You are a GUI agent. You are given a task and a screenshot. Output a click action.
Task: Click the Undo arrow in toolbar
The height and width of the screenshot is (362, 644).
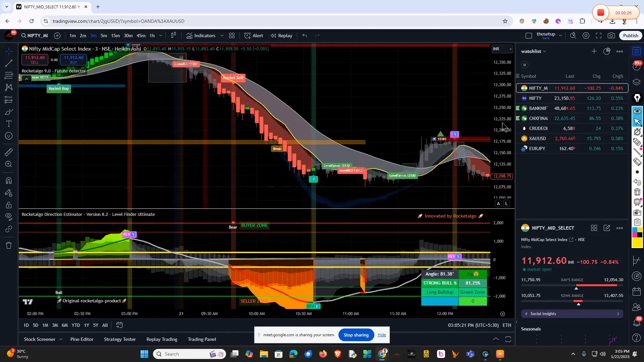(305, 36)
